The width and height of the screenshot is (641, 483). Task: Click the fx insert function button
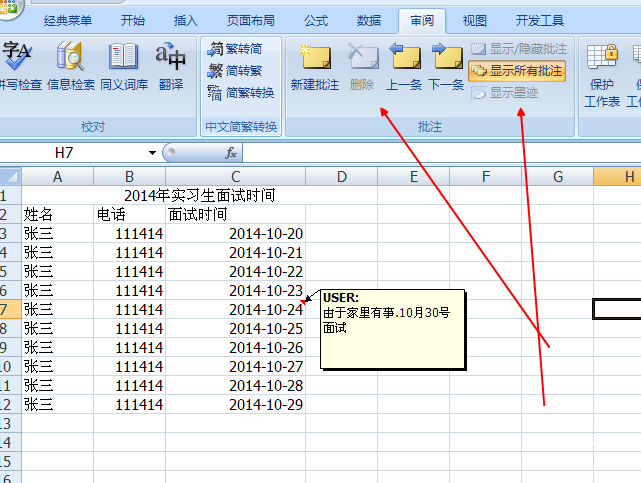tap(230, 153)
